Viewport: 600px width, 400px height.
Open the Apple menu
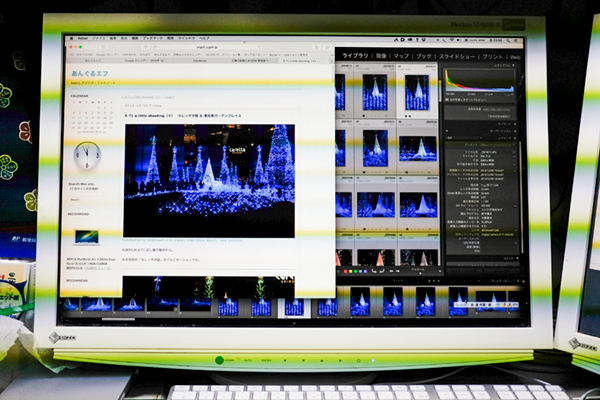[72, 38]
